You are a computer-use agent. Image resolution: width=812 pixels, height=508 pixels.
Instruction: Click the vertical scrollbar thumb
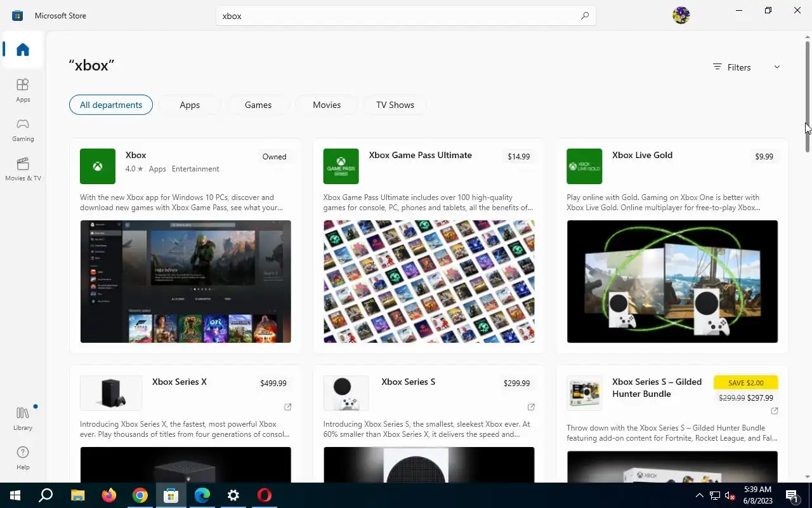click(x=808, y=97)
